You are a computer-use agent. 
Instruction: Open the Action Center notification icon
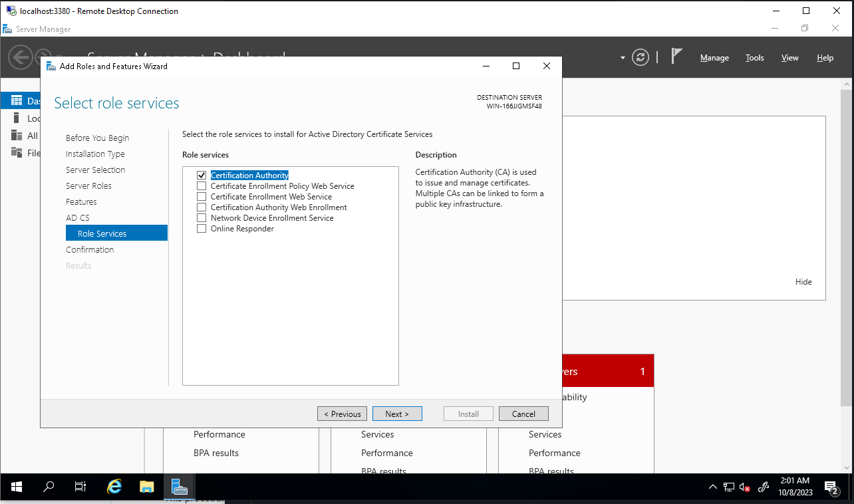coord(831,487)
